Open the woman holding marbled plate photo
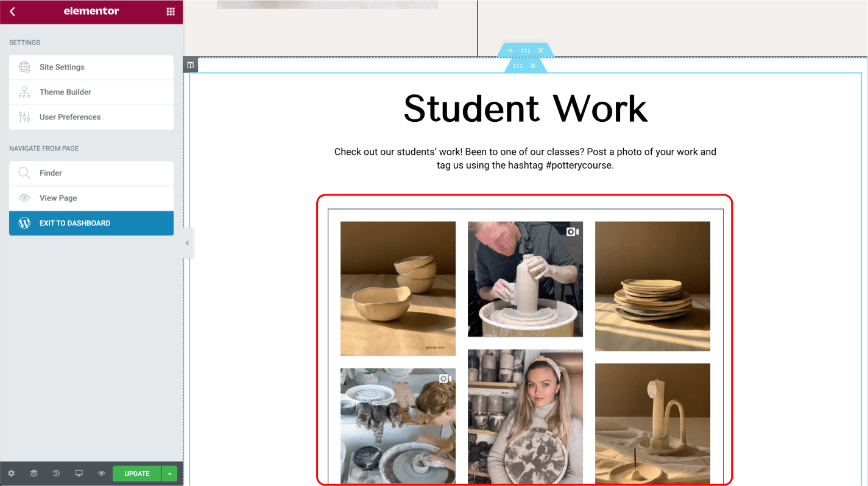Viewport: 868px width, 486px height. tap(525, 417)
